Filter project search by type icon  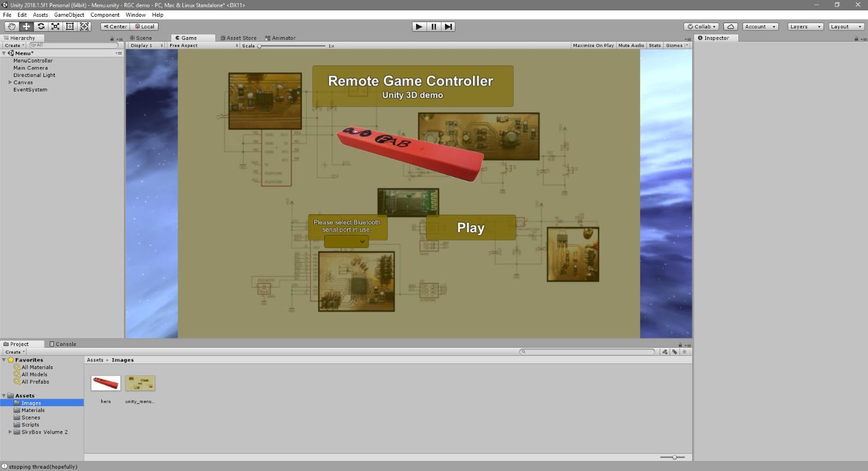pos(665,352)
